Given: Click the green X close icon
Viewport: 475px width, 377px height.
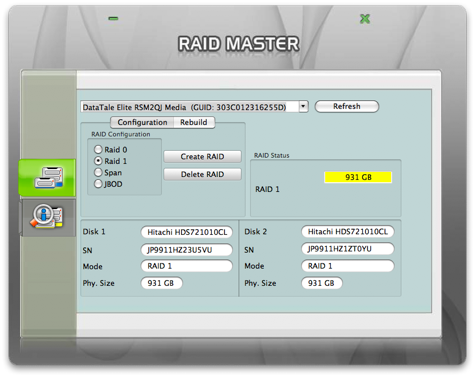Looking at the screenshot, I should [x=365, y=19].
